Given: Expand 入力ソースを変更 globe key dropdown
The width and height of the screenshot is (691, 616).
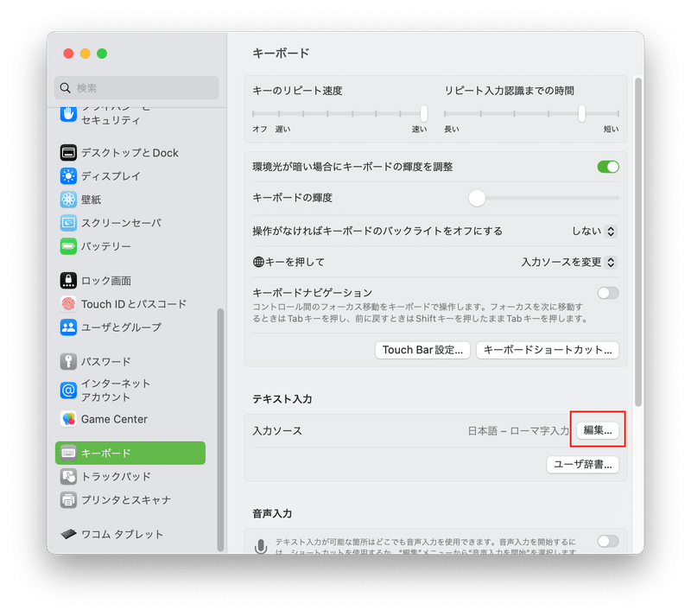Looking at the screenshot, I should click(568, 262).
